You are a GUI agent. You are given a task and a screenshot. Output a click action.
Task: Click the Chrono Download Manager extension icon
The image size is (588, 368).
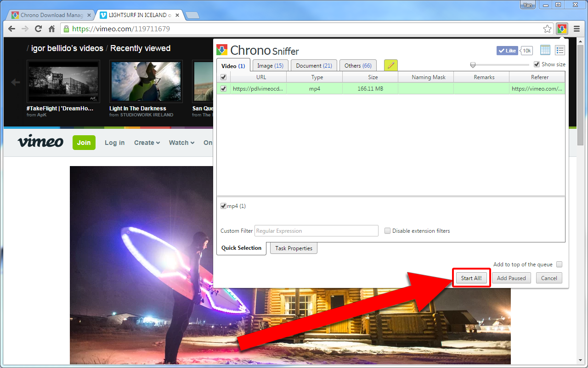(561, 28)
